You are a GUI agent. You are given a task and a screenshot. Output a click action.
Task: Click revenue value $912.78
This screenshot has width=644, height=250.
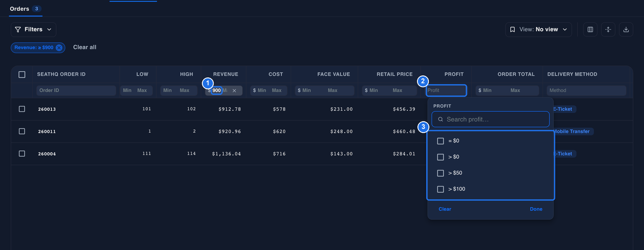click(230, 109)
